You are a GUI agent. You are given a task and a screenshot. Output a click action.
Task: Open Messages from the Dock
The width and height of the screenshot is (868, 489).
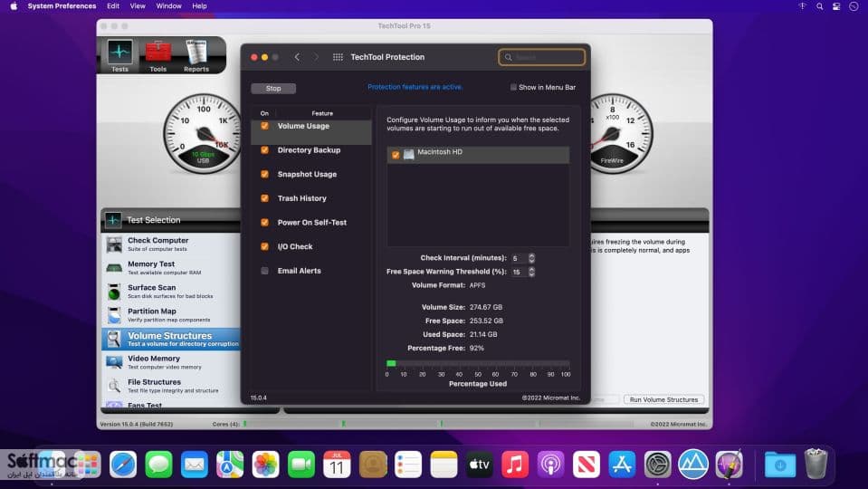point(159,464)
